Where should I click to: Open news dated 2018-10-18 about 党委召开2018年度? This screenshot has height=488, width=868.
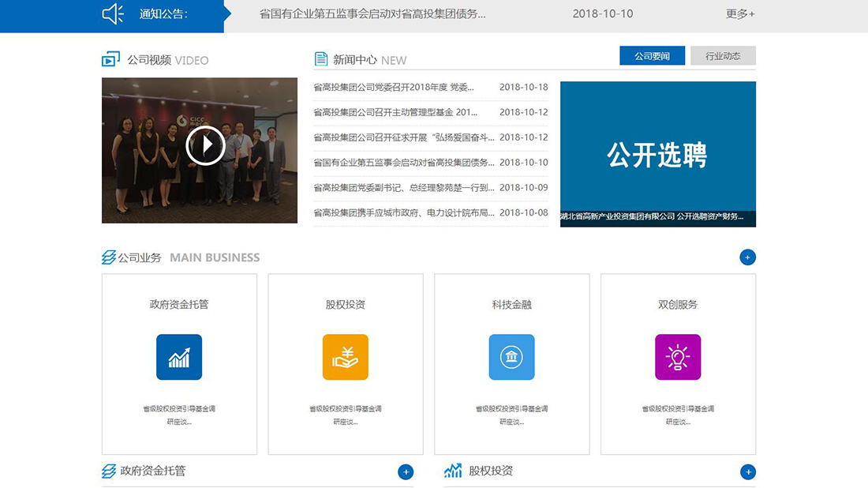pos(394,87)
